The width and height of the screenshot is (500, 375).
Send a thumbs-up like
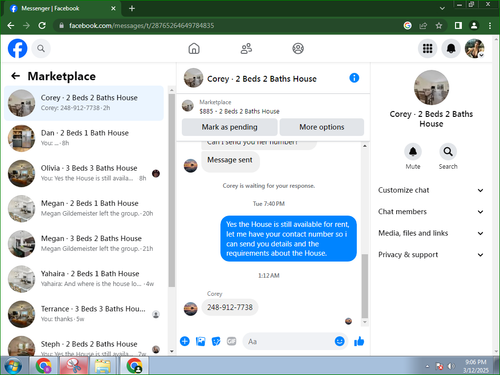tap(359, 341)
